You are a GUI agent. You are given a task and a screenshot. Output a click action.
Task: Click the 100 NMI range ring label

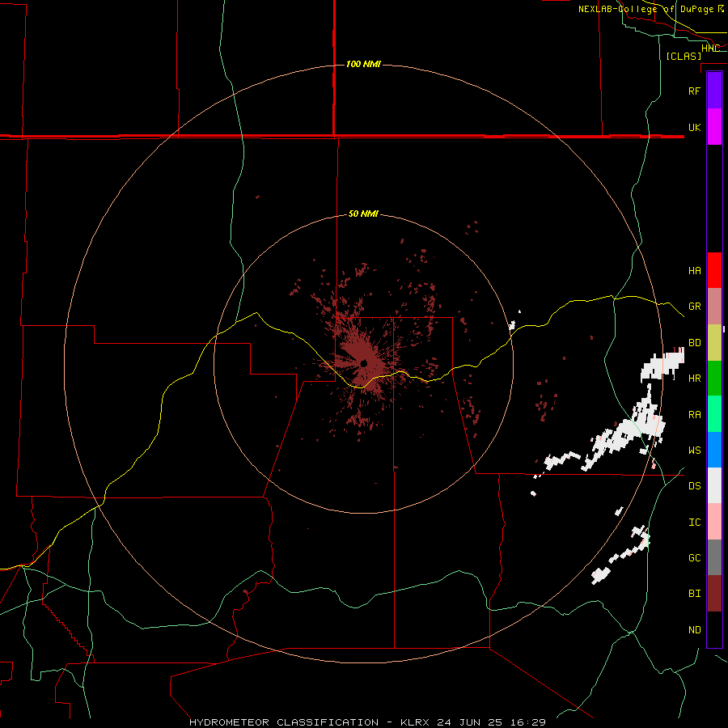click(x=363, y=64)
